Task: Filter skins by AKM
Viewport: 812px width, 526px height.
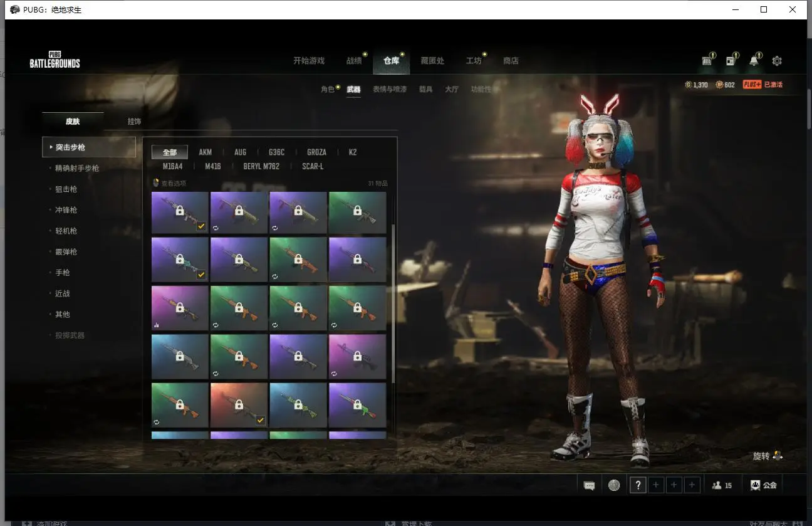Action: pyautogui.click(x=205, y=152)
